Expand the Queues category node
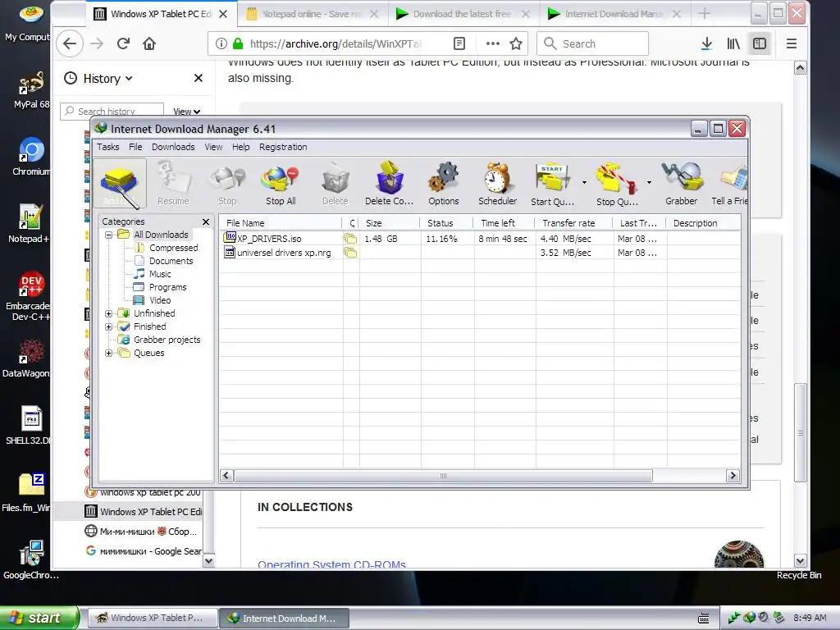The width and height of the screenshot is (840, 630). (109, 353)
